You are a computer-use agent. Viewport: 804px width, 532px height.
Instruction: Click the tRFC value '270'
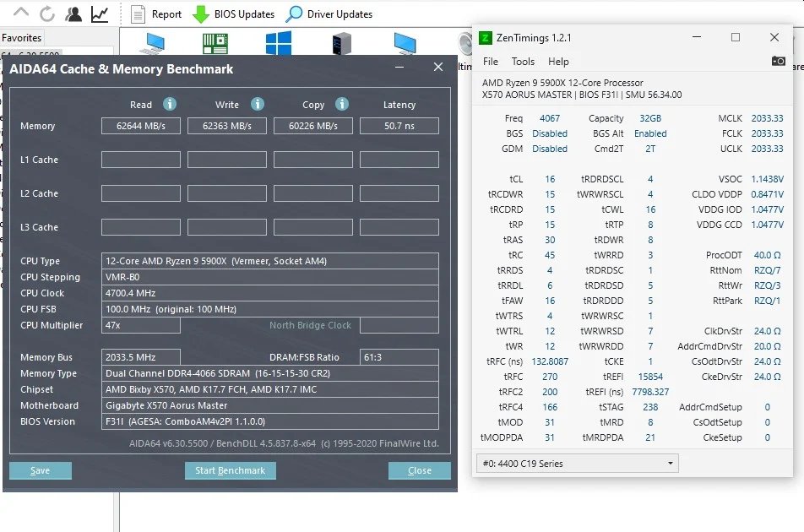(x=550, y=377)
